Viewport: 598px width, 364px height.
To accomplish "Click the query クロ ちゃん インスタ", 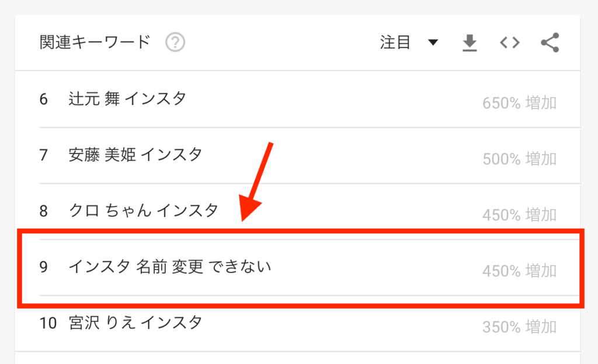I will coord(144,211).
